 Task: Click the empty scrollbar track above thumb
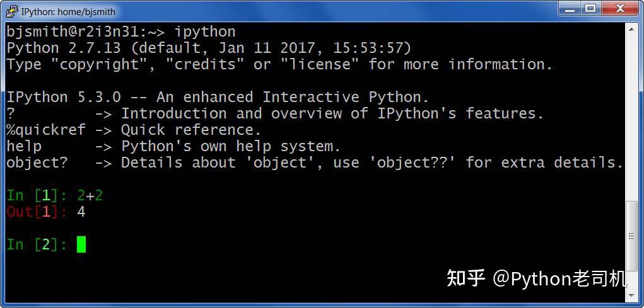631,118
